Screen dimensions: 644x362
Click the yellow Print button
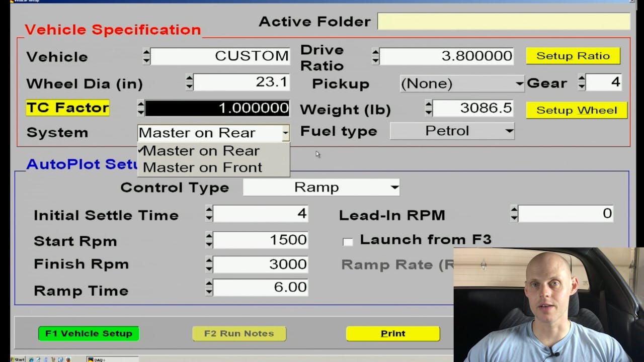point(392,333)
